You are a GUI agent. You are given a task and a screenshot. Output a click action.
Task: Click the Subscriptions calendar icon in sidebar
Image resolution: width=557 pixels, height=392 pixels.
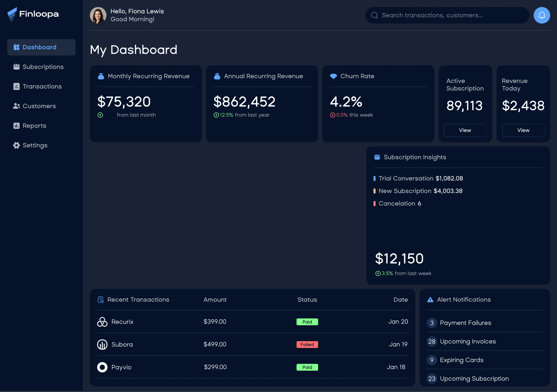coord(17,67)
